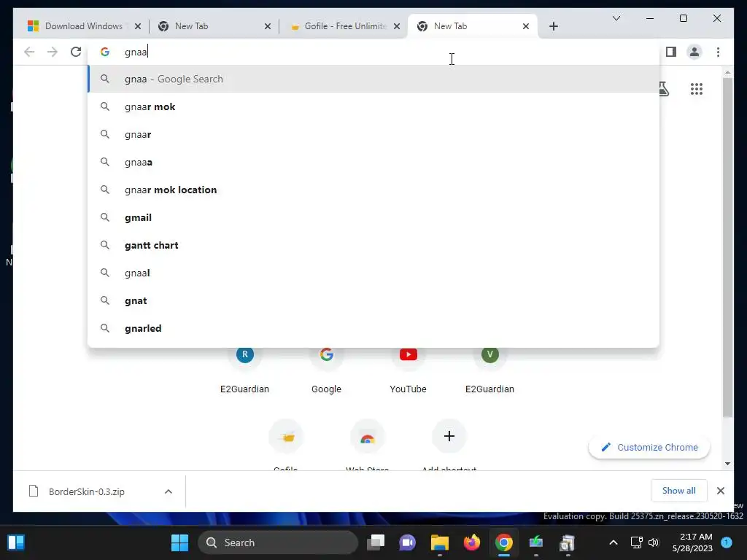
Task: Go forward using the forward arrow
Action: [53, 52]
